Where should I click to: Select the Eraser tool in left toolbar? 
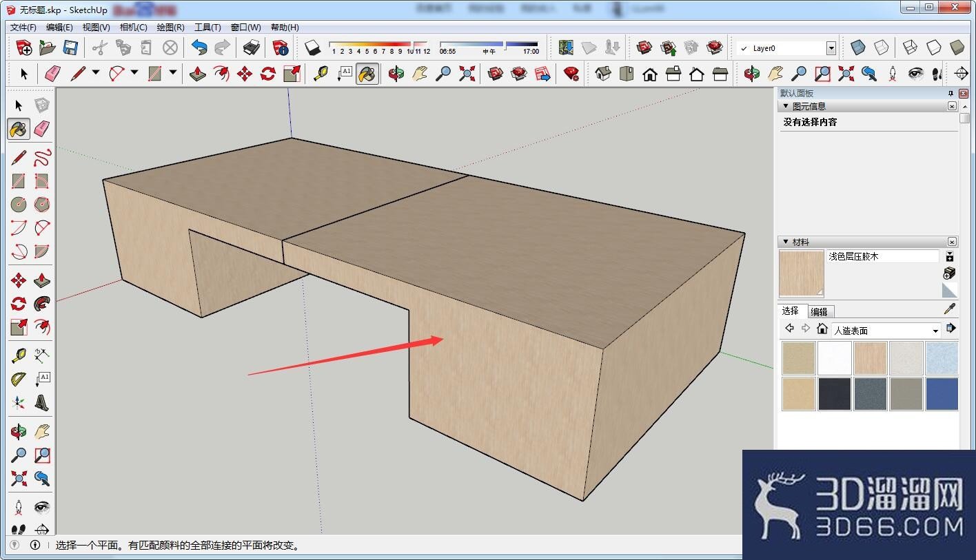click(42, 129)
